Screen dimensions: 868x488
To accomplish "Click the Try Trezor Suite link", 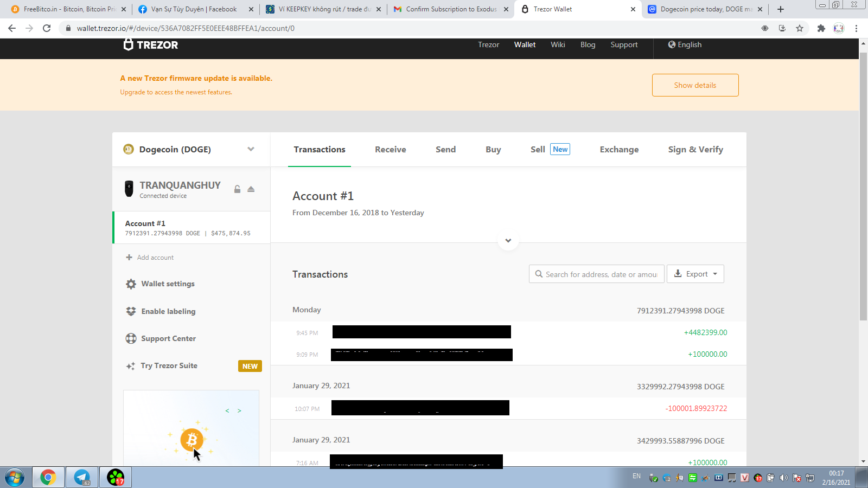I will tap(169, 366).
